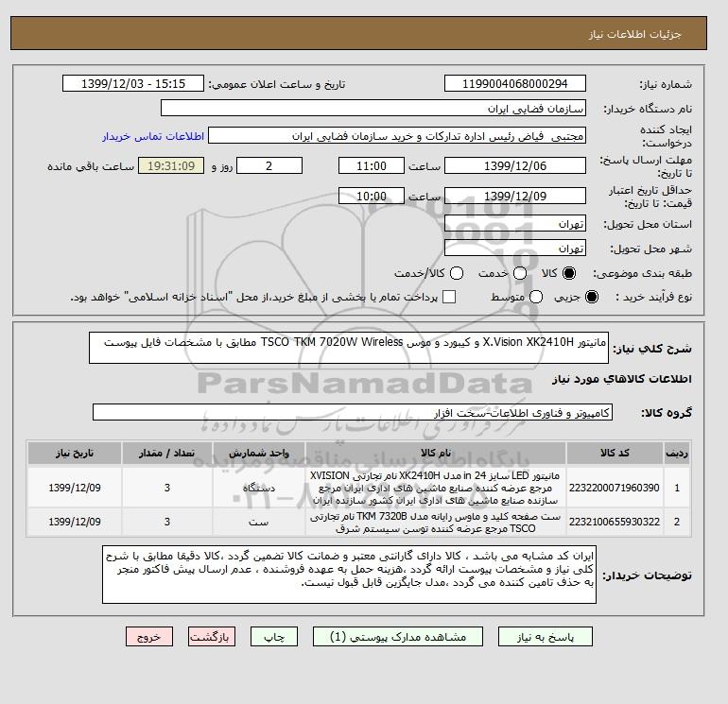Viewport: 728px width, 704px height.
Task: Click the delivery city field تهران
Action: pyautogui.click(x=515, y=248)
